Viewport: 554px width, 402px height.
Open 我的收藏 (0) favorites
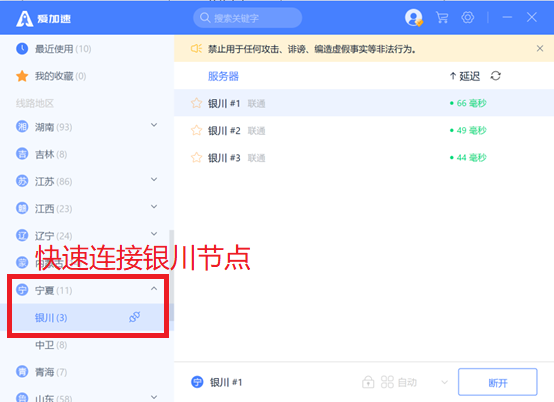[x=60, y=76]
